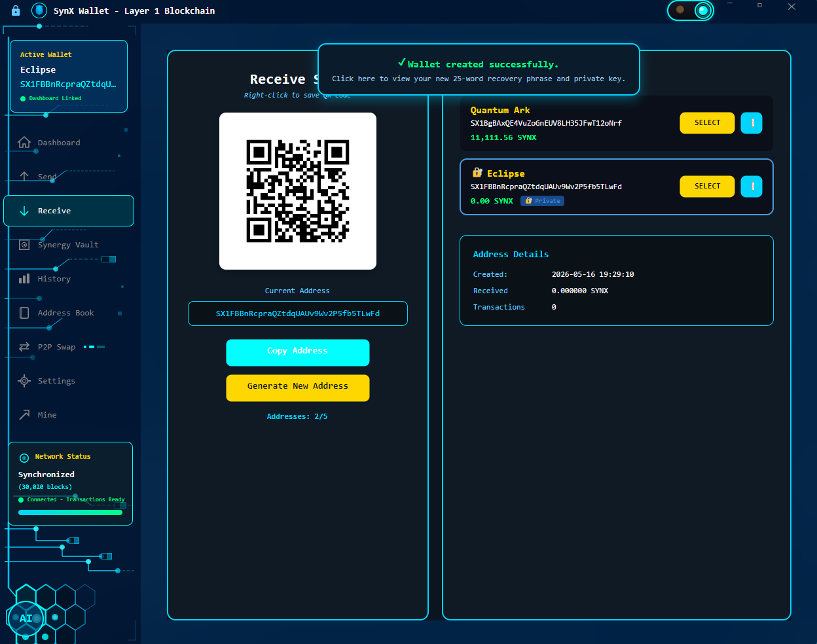The width and height of the screenshot is (817, 644).
Task: Click the Eclipse wallet address text
Action: tap(546, 187)
